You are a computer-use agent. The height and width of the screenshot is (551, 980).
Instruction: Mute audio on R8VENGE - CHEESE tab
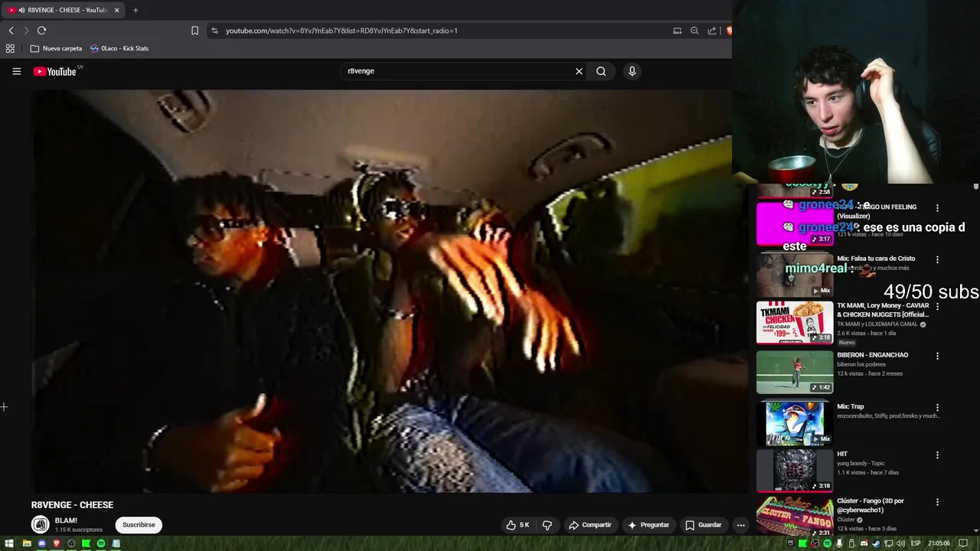pyautogui.click(x=21, y=10)
